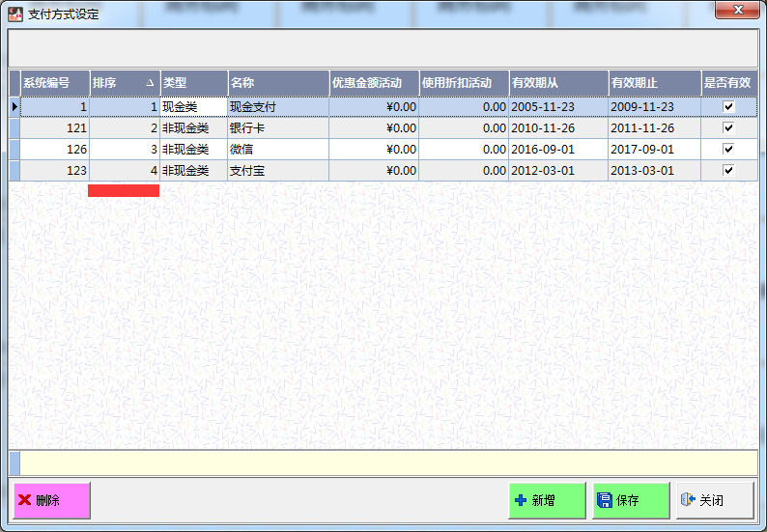Click the 有效期从 column header

click(557, 83)
